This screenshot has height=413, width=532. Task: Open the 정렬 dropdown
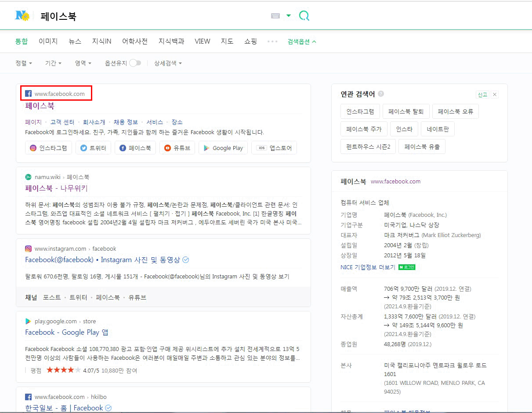coord(24,63)
